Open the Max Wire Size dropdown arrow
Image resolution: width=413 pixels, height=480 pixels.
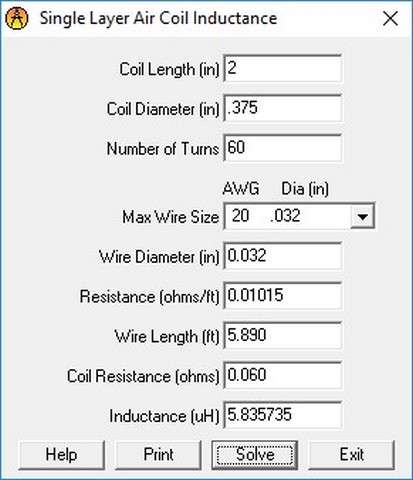pos(362,217)
